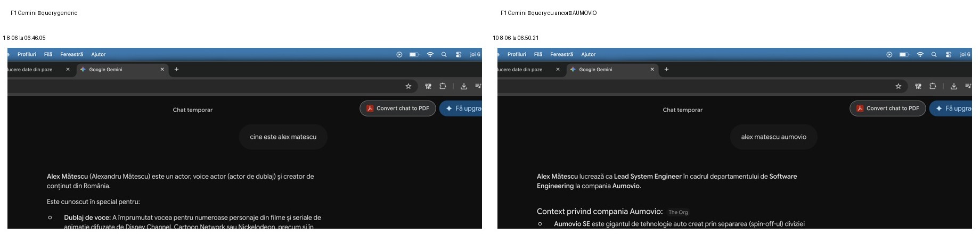Open a new tab in the right browser window
The height and width of the screenshot is (234, 980).
(666, 69)
